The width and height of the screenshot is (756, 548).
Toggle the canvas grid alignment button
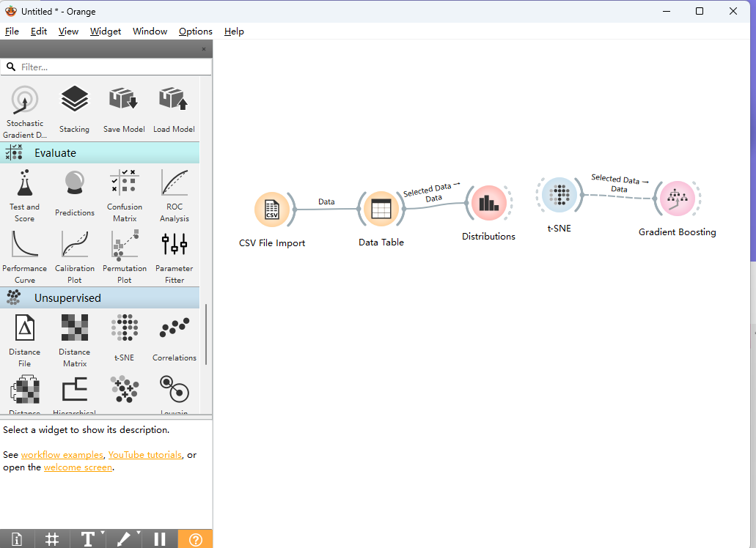pos(52,539)
